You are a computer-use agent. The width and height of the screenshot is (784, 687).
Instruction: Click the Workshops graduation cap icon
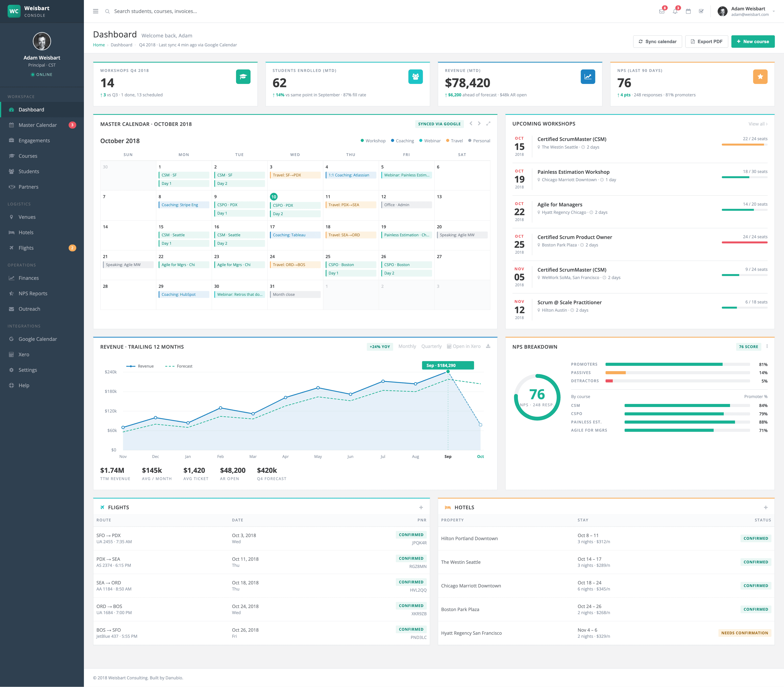click(x=243, y=77)
